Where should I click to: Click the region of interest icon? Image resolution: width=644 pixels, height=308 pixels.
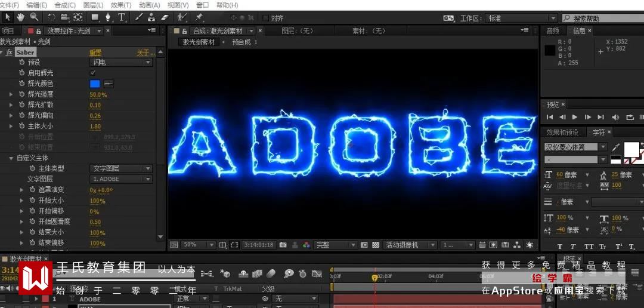click(x=234, y=245)
